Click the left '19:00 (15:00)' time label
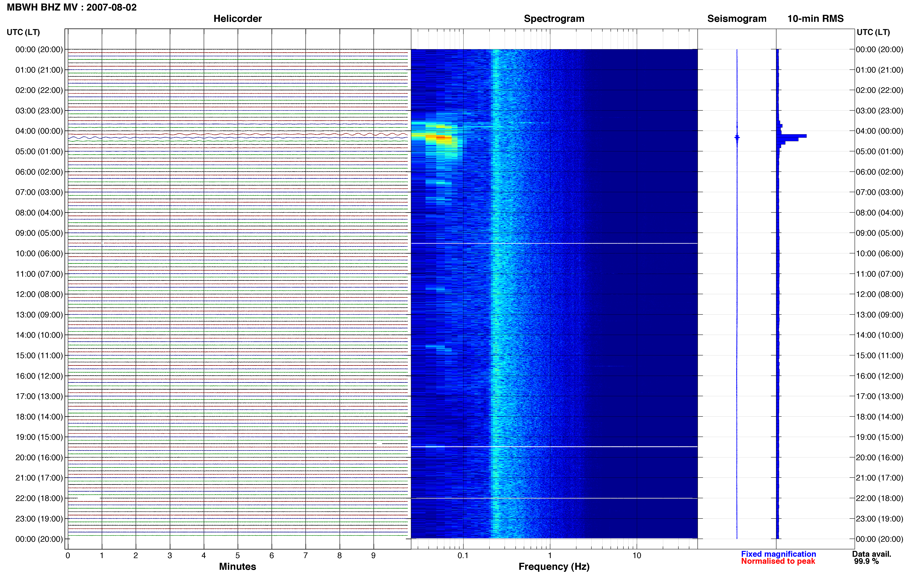This screenshot has height=578, width=924. 39,437
